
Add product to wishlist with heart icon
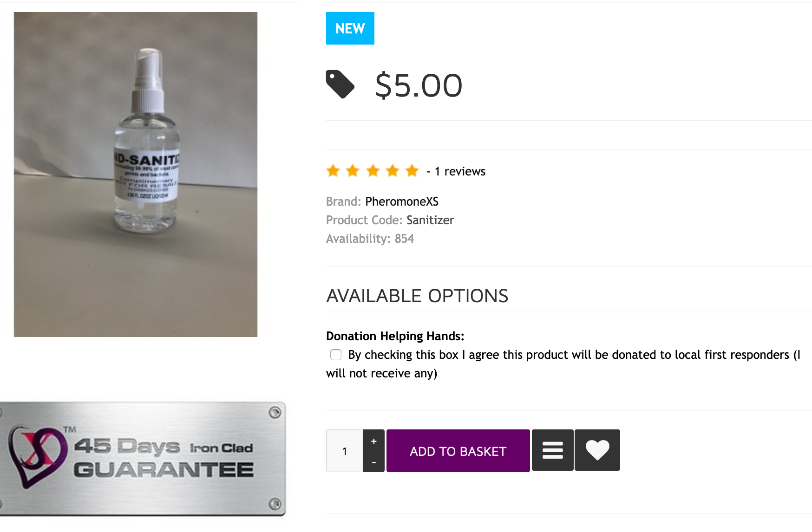tap(597, 450)
